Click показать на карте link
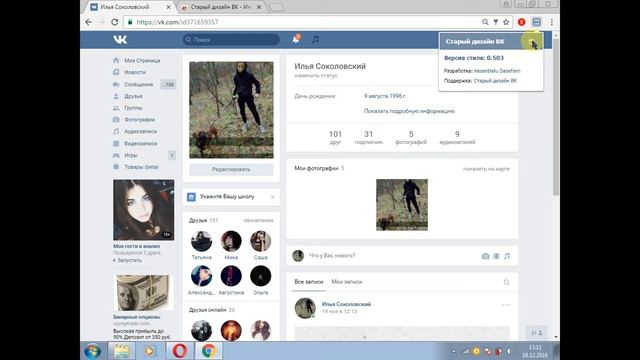 tap(486, 169)
